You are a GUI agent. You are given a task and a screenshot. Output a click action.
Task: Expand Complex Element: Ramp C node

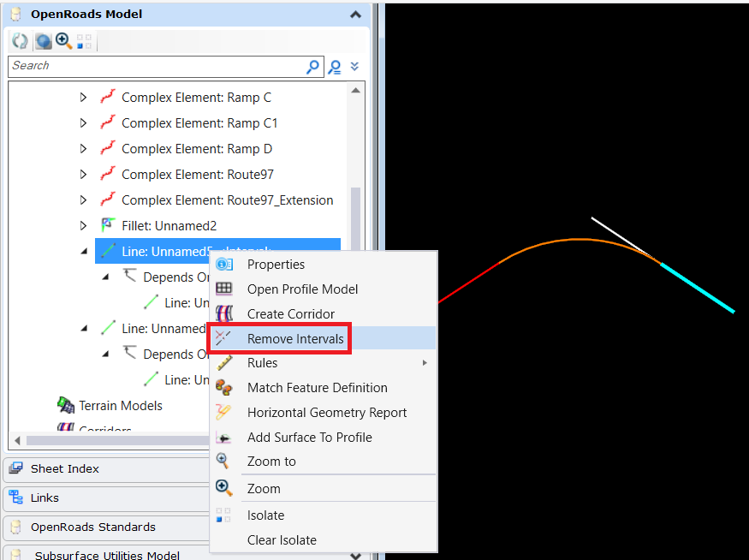coord(84,98)
